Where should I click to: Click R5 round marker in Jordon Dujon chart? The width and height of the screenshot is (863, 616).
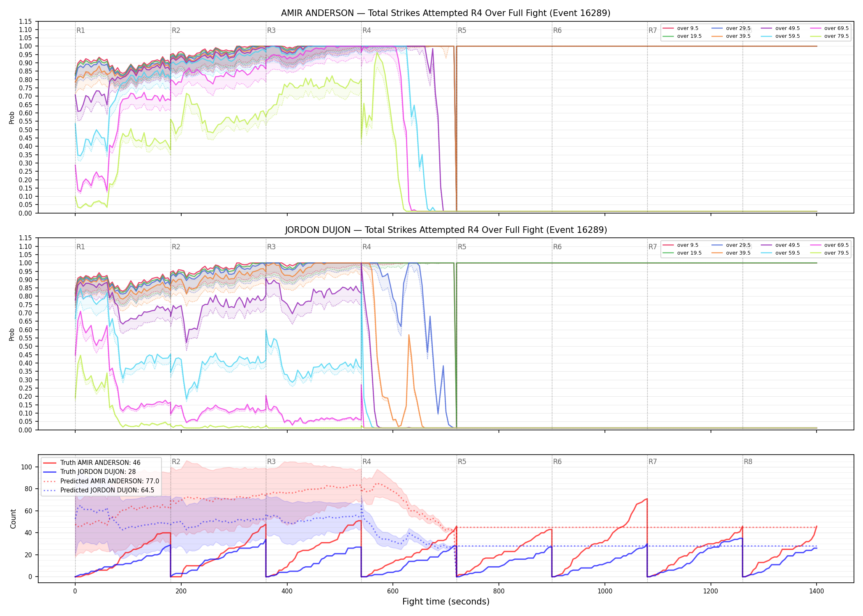point(462,247)
